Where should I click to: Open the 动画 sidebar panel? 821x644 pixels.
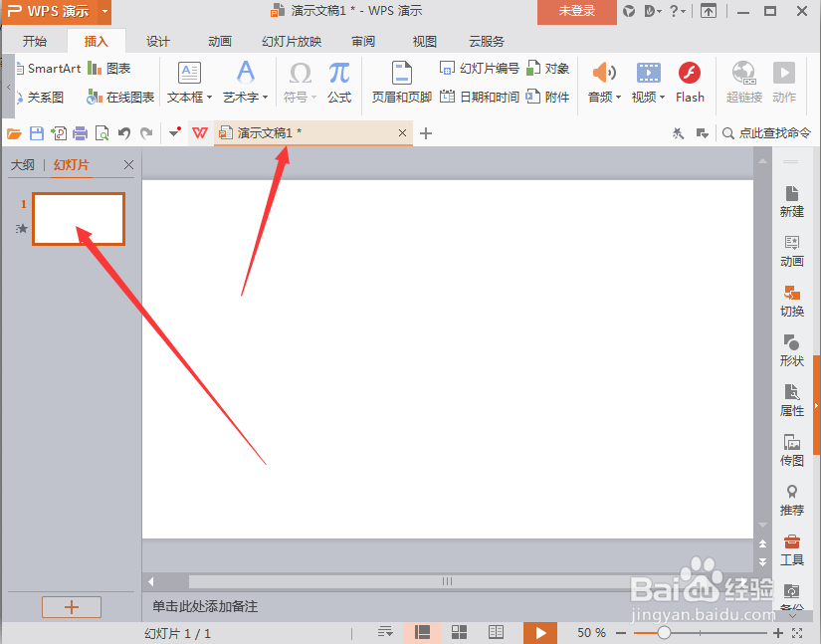(792, 251)
